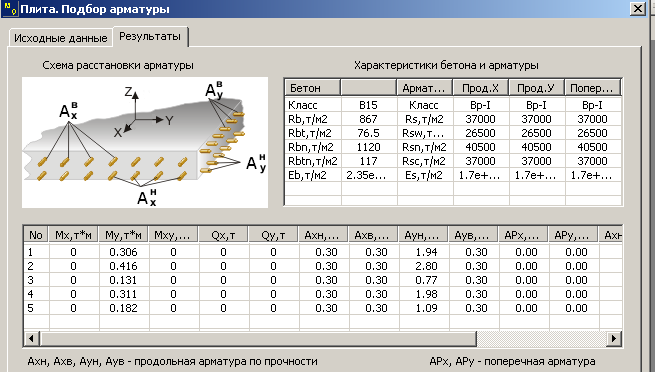Click the Mx,т*м column header
Image resolution: width=655 pixels, height=372 pixels.
[x=74, y=235]
